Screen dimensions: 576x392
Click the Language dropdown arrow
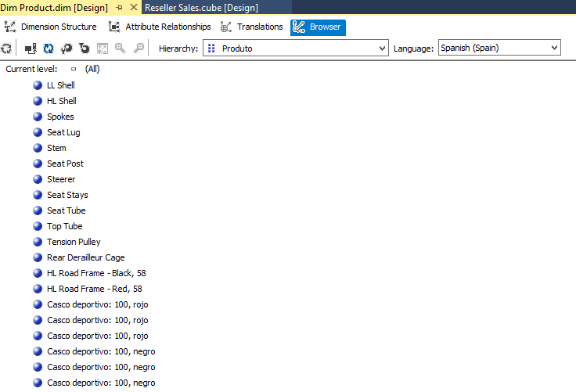click(x=554, y=48)
